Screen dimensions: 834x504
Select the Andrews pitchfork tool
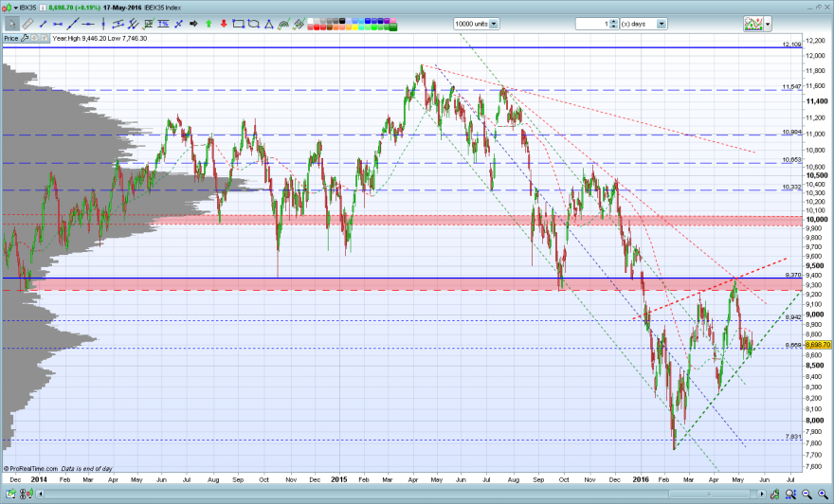click(x=134, y=24)
